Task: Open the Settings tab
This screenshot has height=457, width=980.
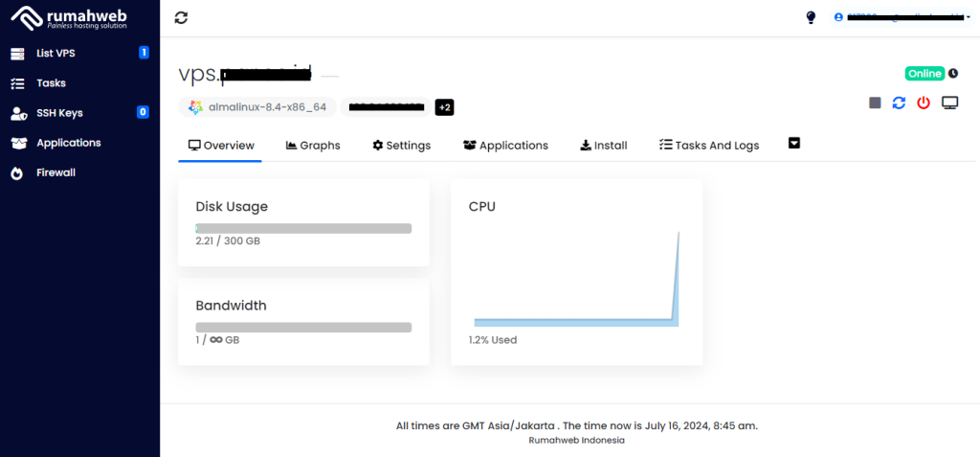Action: click(401, 146)
